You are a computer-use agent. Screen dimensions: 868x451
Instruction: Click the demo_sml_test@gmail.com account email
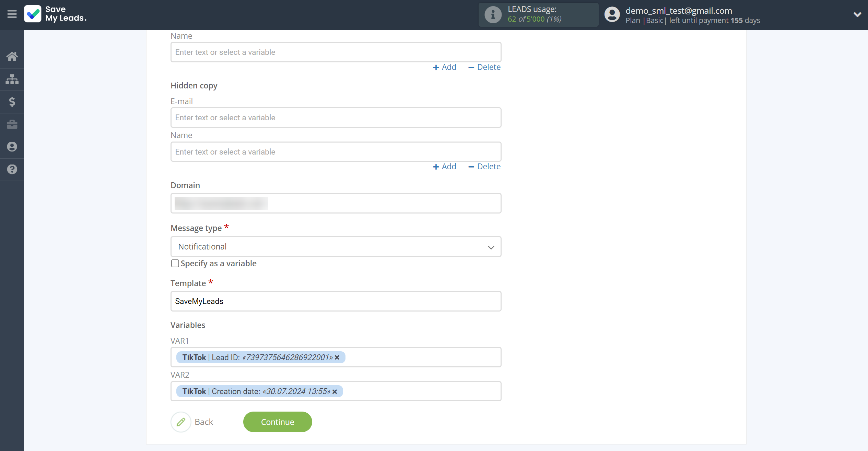679,11
